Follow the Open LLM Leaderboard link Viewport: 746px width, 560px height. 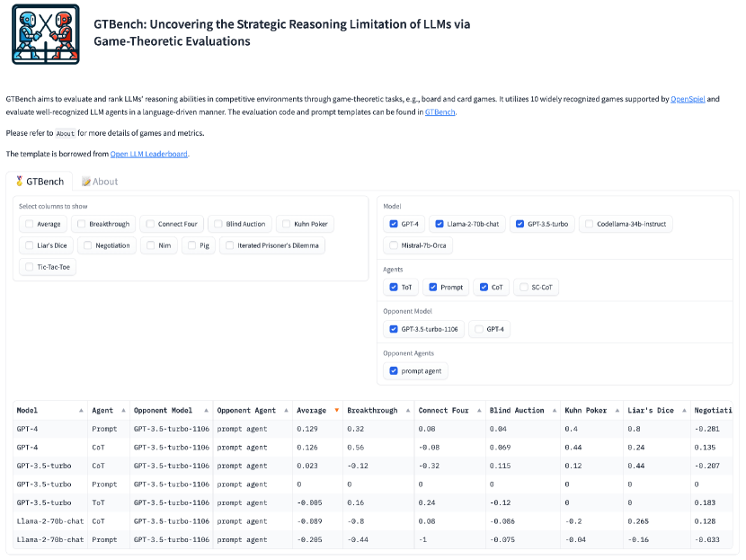pyautogui.click(x=148, y=154)
